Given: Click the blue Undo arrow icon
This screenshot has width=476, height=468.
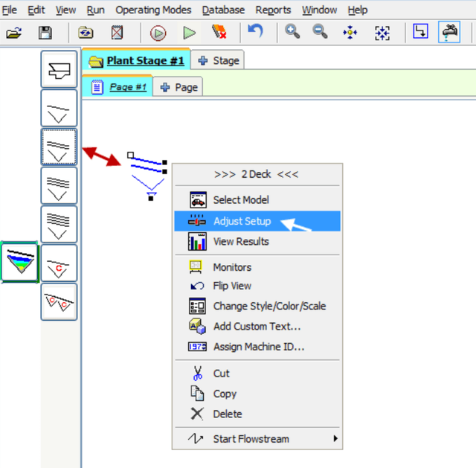Looking at the screenshot, I should (255, 32).
